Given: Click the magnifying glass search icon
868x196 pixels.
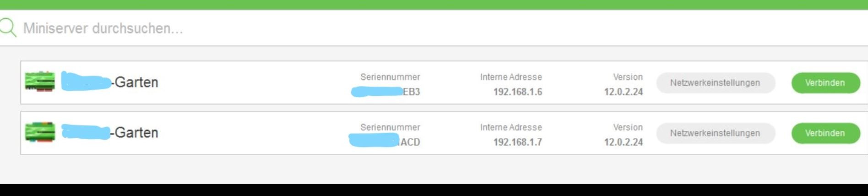Looking at the screenshot, I should [8, 27].
